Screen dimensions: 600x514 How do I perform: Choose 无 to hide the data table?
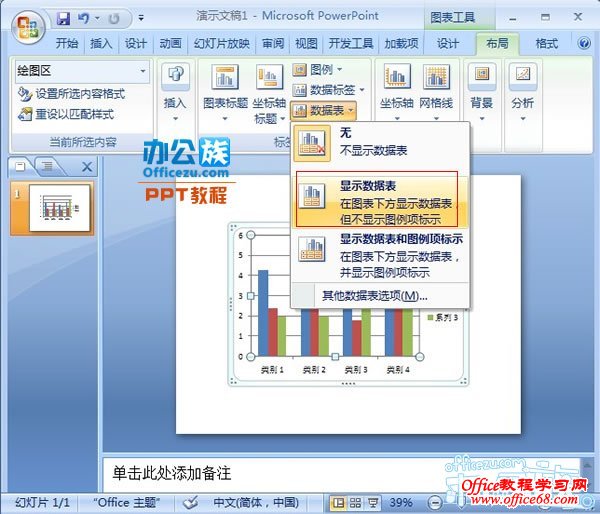[380, 143]
